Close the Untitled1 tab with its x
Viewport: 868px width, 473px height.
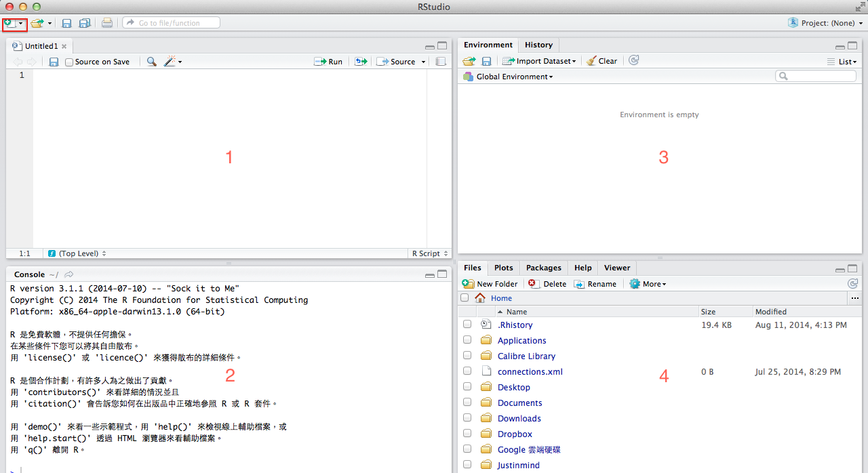coord(64,47)
